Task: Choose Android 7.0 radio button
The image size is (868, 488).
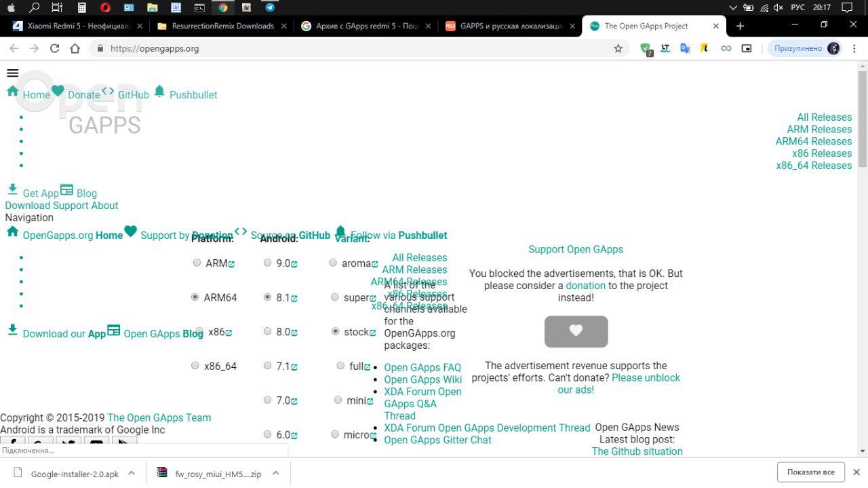Action: coord(267,400)
